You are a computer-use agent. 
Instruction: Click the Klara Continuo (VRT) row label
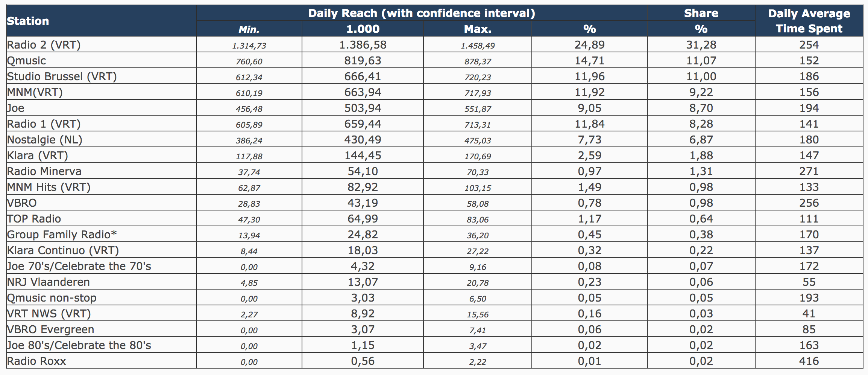(x=63, y=250)
